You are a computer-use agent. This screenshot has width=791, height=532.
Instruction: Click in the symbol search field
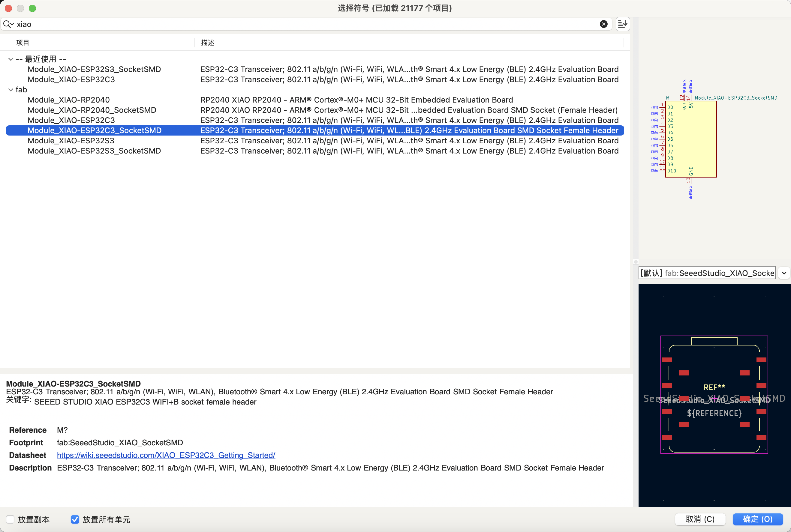(305, 24)
